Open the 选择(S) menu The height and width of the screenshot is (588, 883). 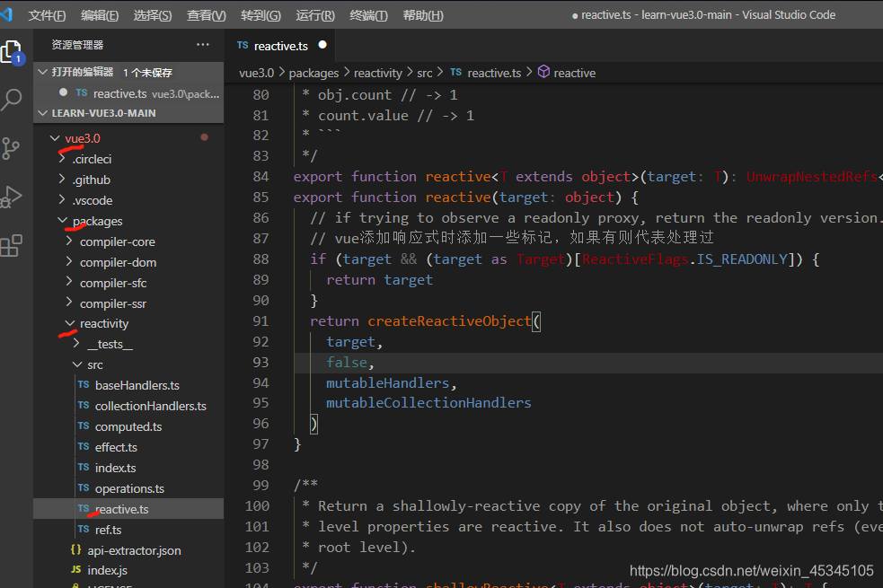coord(153,15)
